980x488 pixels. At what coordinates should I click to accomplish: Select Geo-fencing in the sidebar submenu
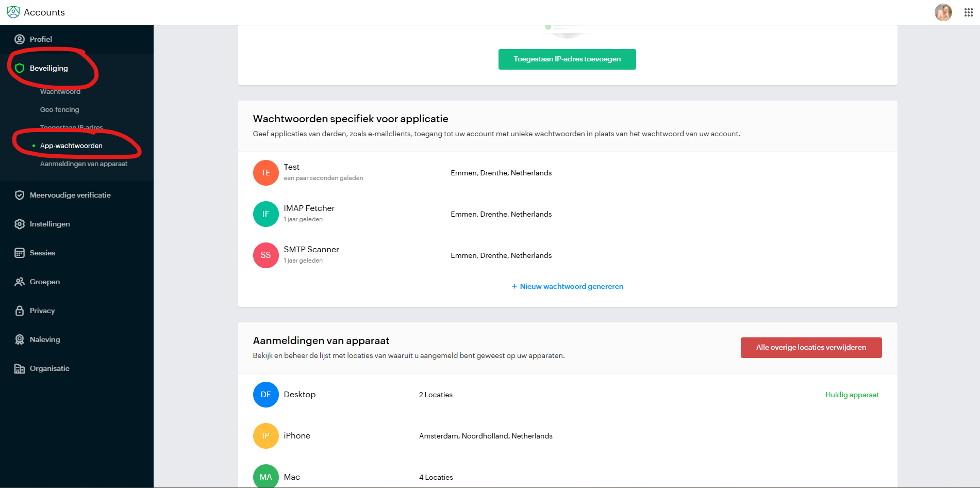(60, 109)
